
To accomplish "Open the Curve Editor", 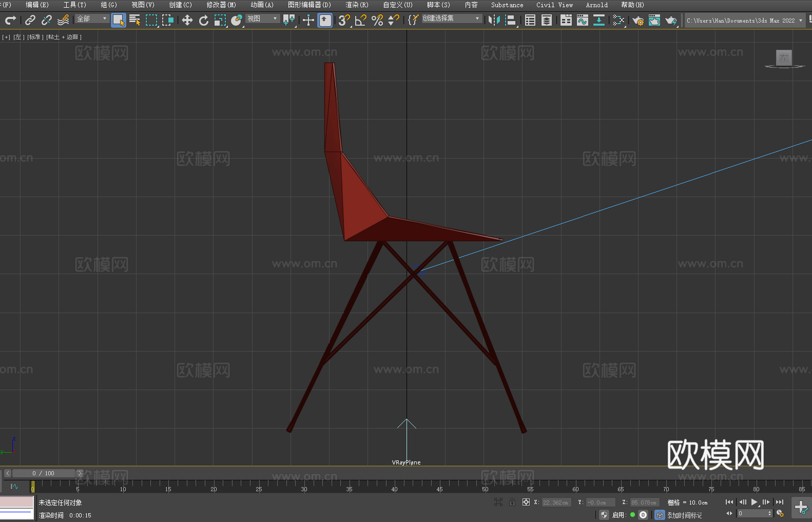I will 583,20.
